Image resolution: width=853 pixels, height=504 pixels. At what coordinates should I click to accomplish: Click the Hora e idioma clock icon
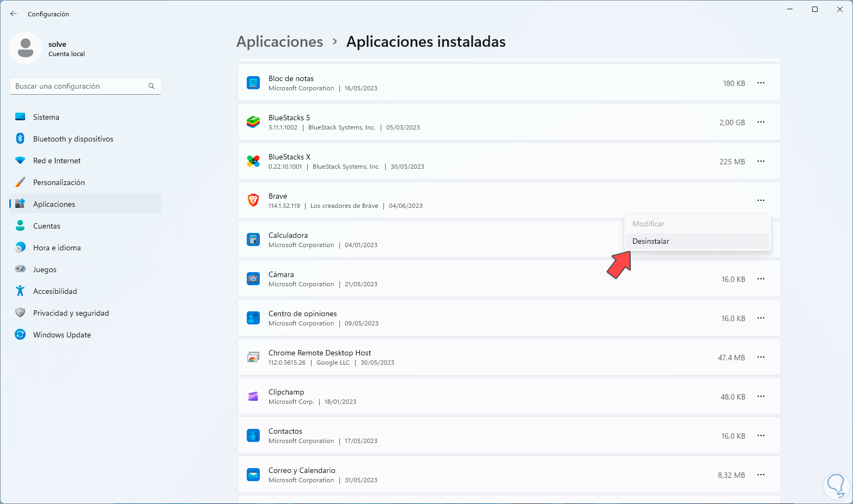[x=20, y=248]
